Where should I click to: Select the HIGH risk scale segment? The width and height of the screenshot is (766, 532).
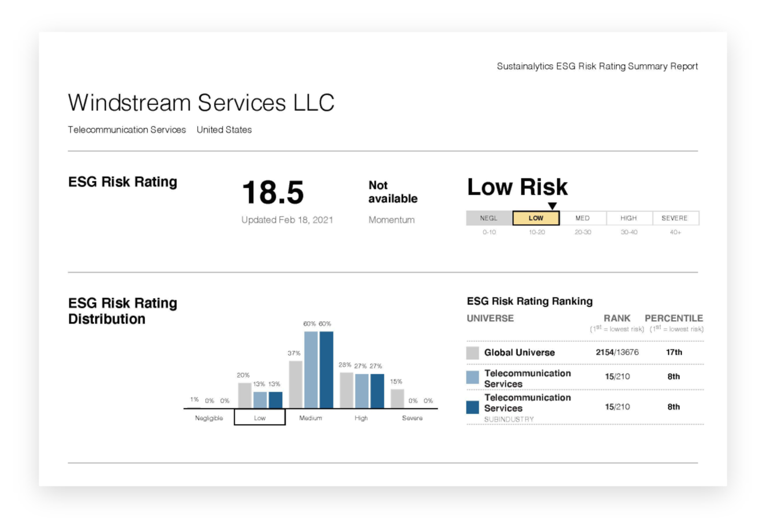[629, 218]
